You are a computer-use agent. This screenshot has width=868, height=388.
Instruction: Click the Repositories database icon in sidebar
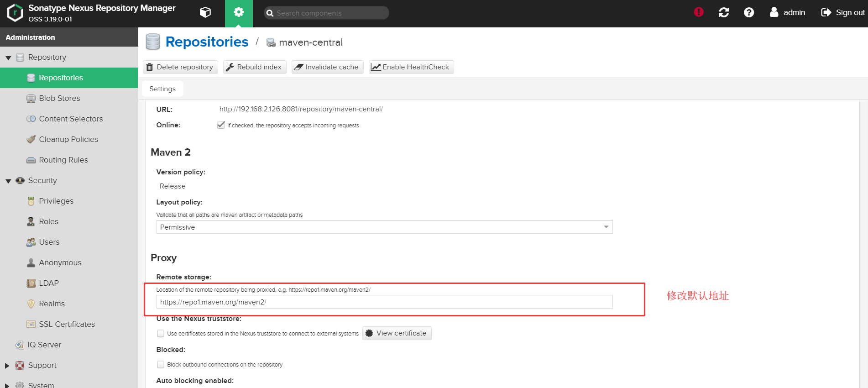coord(31,78)
